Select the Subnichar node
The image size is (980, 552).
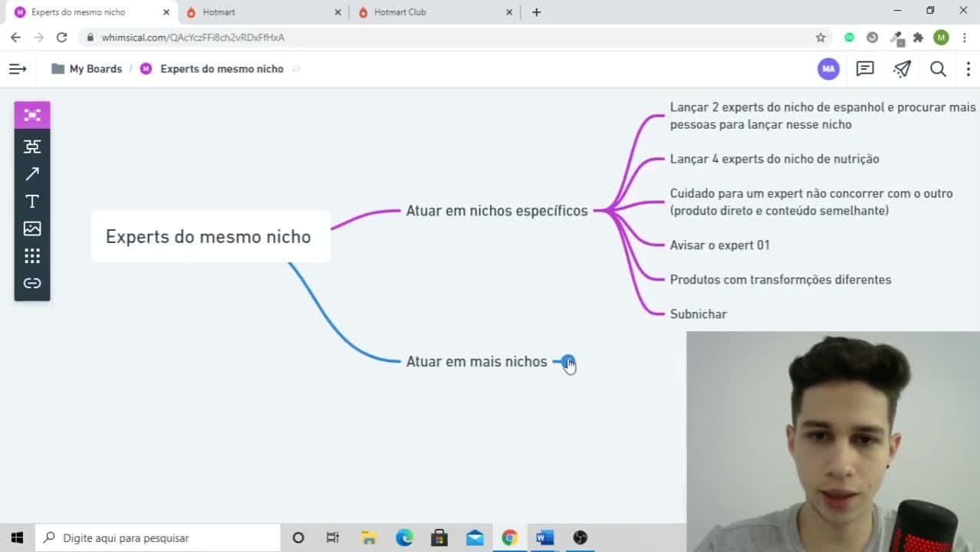point(698,314)
